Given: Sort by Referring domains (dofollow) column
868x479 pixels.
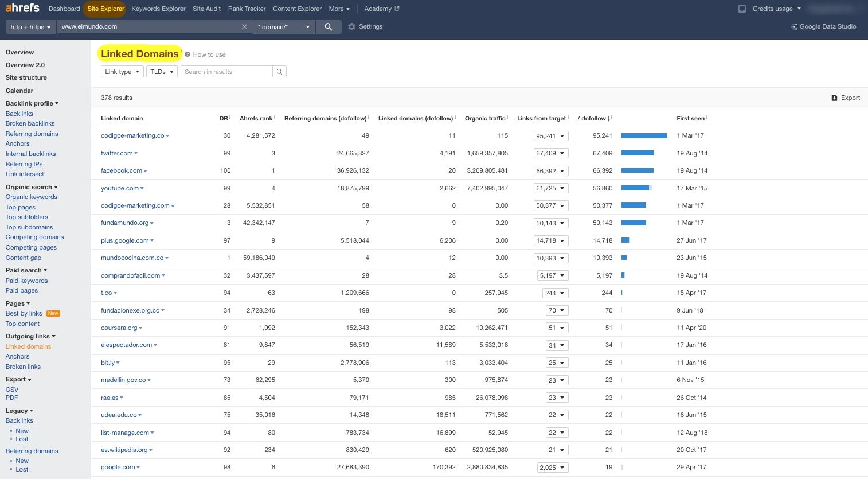Looking at the screenshot, I should [x=326, y=118].
